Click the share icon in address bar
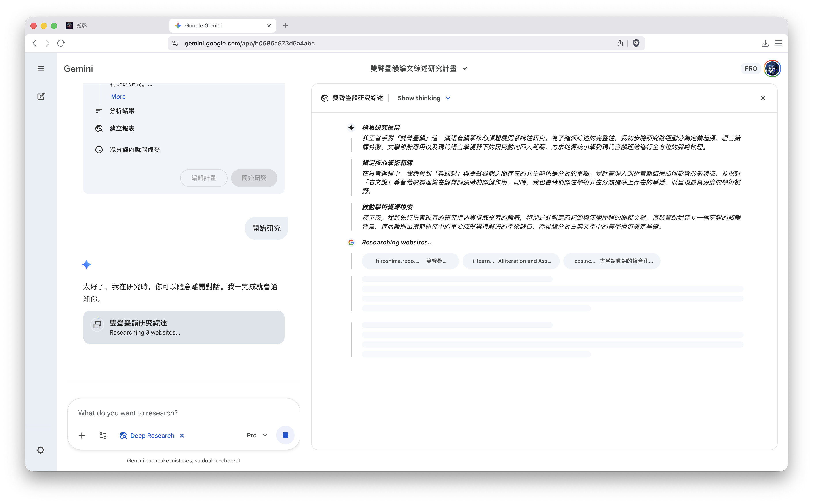 620,43
